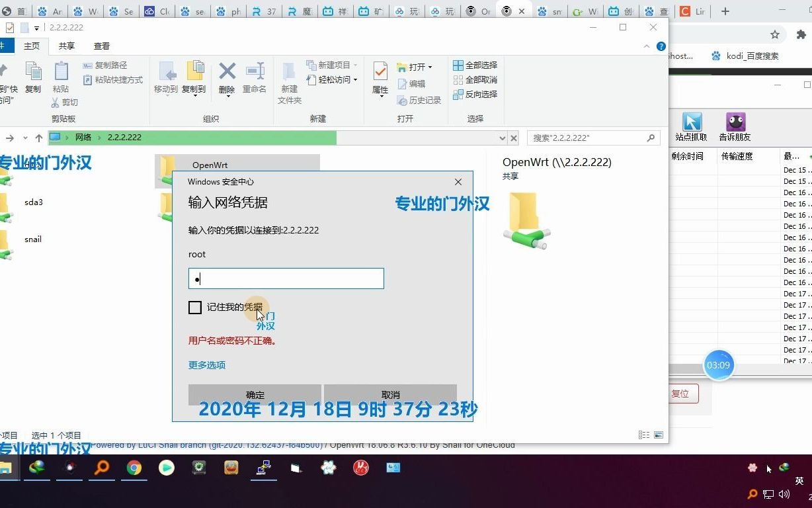Click 复位 button in background window
This screenshot has width=812, height=508.
tap(681, 394)
